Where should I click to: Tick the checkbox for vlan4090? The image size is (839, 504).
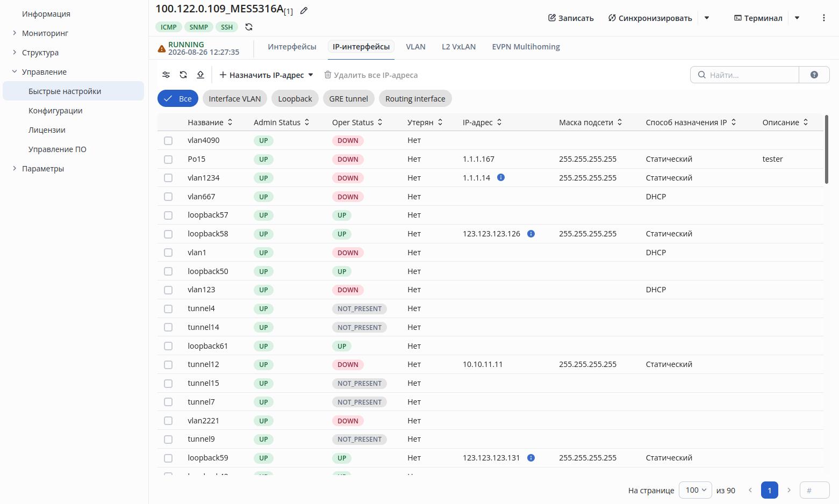point(168,141)
